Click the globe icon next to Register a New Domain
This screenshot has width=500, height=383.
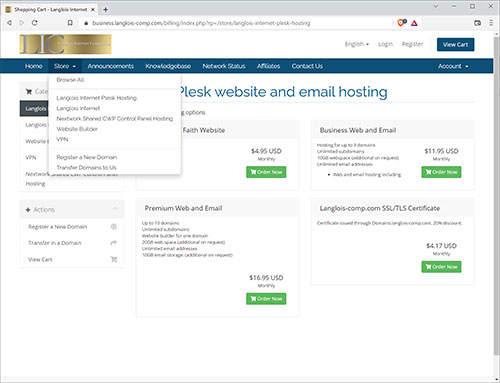pyautogui.click(x=114, y=226)
